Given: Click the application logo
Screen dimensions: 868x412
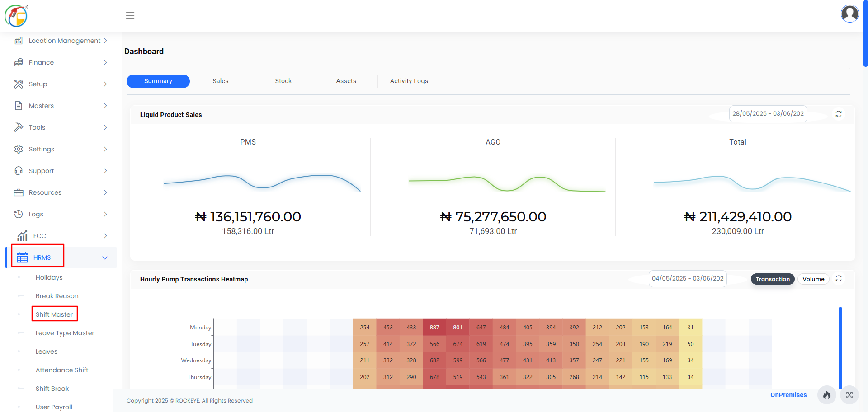Looking at the screenshot, I should (17, 15).
